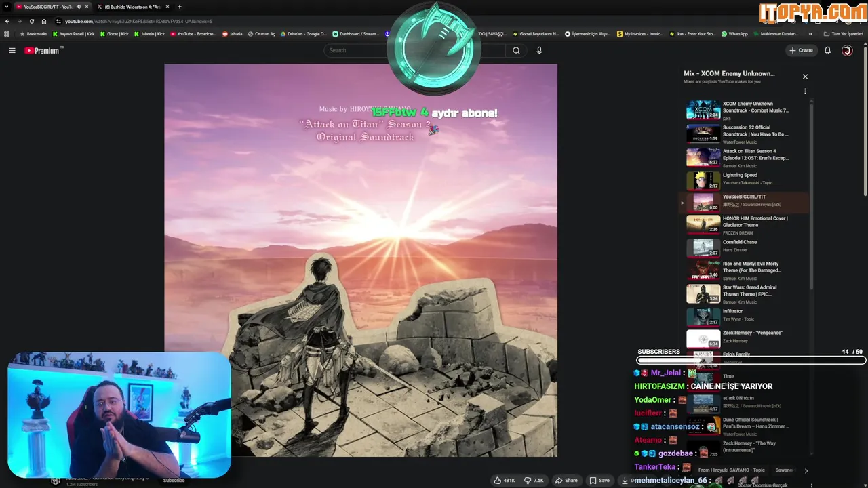Image resolution: width=868 pixels, height=488 pixels.
Task: Click the YouTube search magnifier button
Action: pos(516,50)
